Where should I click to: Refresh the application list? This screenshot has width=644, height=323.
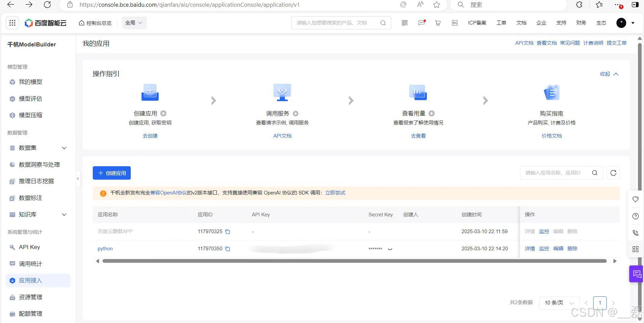tap(613, 173)
